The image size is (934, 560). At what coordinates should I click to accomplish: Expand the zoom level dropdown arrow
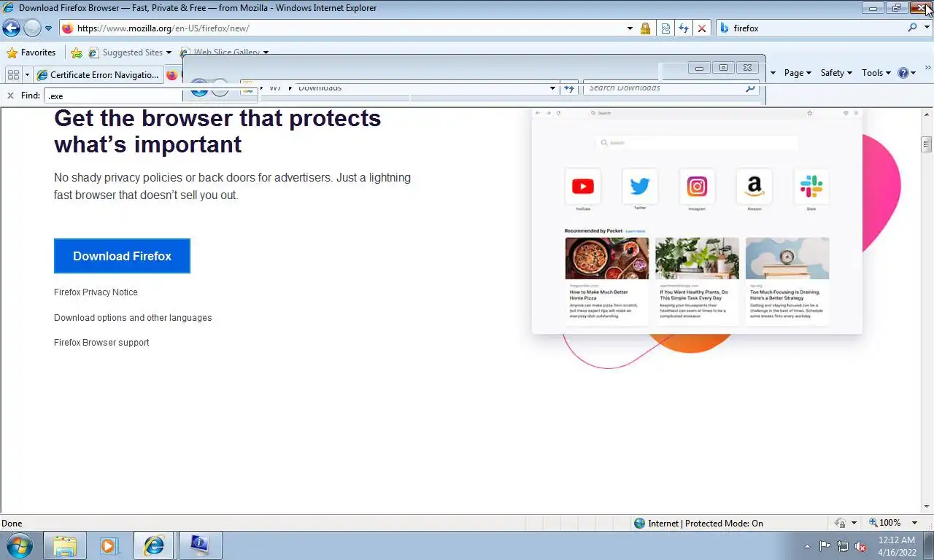click(914, 523)
